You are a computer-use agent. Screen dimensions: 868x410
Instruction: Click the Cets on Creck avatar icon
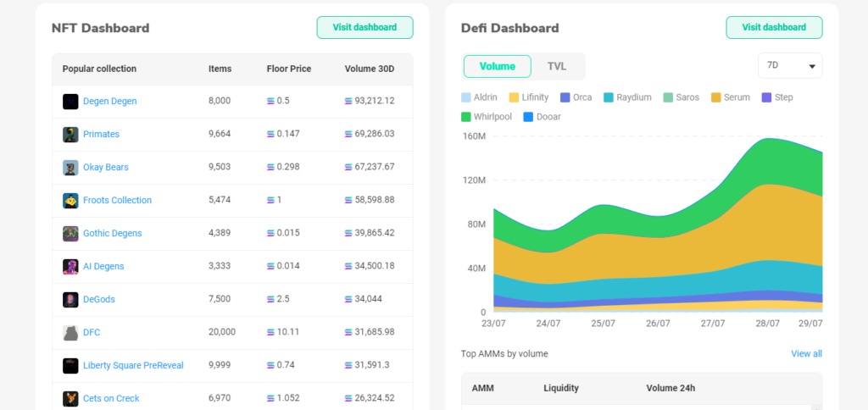point(70,399)
